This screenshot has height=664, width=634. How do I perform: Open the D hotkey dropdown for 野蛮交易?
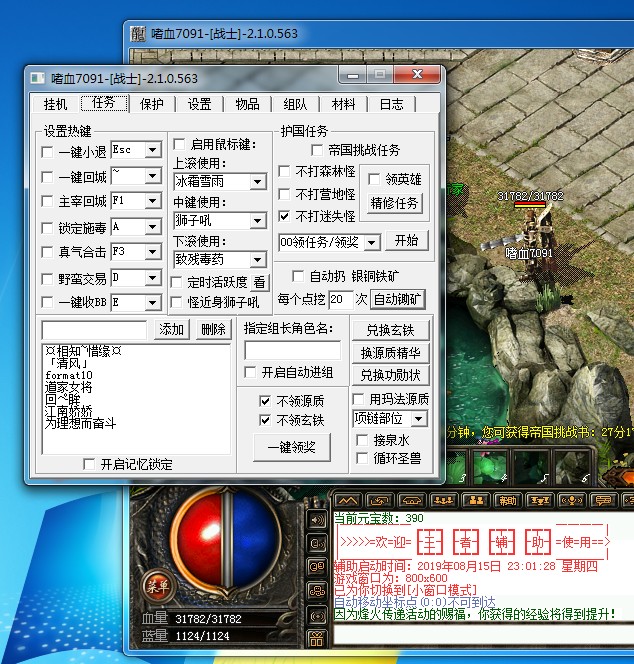[152, 278]
